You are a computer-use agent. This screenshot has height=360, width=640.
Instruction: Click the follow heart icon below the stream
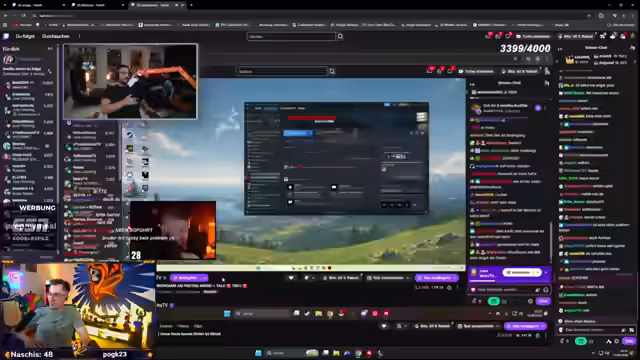(384, 326)
